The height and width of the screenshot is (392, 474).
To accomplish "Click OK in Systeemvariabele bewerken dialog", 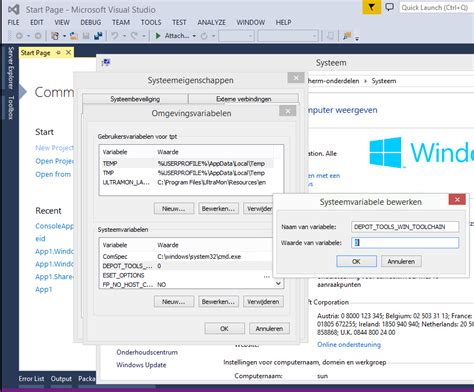I will tap(356, 261).
